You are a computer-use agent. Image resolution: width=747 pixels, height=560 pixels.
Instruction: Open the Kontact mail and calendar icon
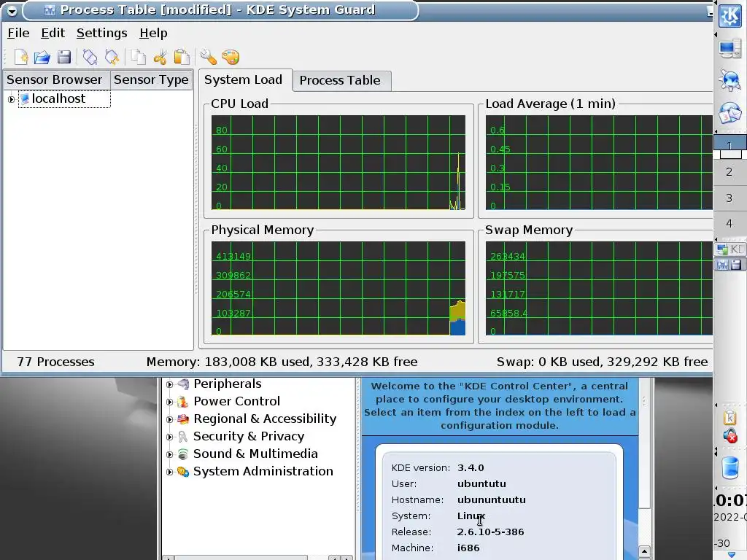(x=729, y=113)
